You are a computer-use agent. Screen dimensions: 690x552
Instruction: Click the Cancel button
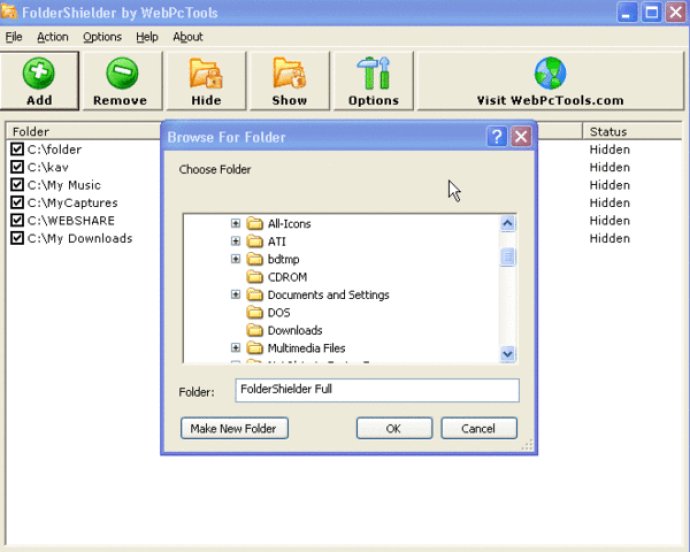479,428
